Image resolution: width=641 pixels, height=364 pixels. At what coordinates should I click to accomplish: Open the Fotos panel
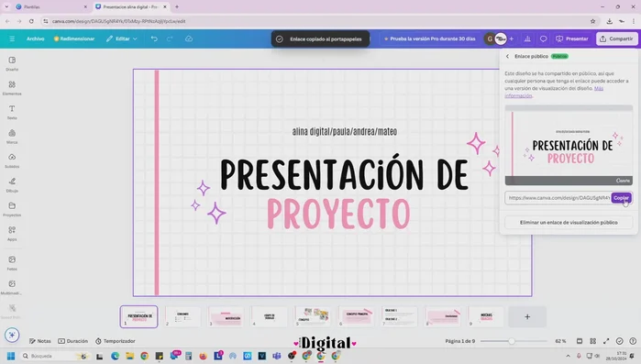click(12, 262)
